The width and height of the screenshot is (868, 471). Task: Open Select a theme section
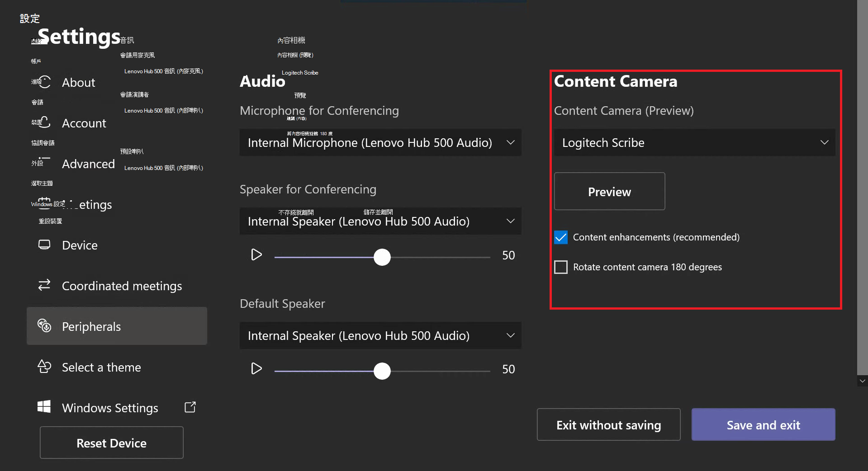coord(101,367)
